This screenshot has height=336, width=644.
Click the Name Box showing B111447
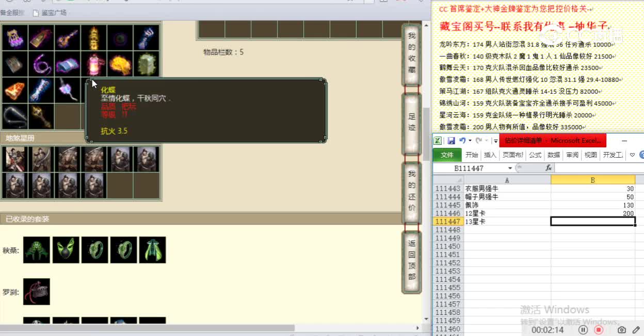point(469,168)
